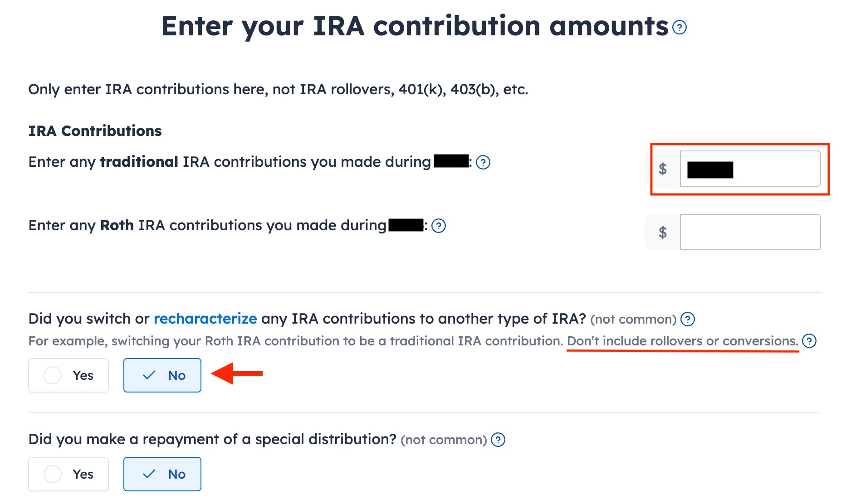This screenshot has height=504, width=841.
Task: Click the Roth IRA contribution amount field
Action: click(750, 232)
